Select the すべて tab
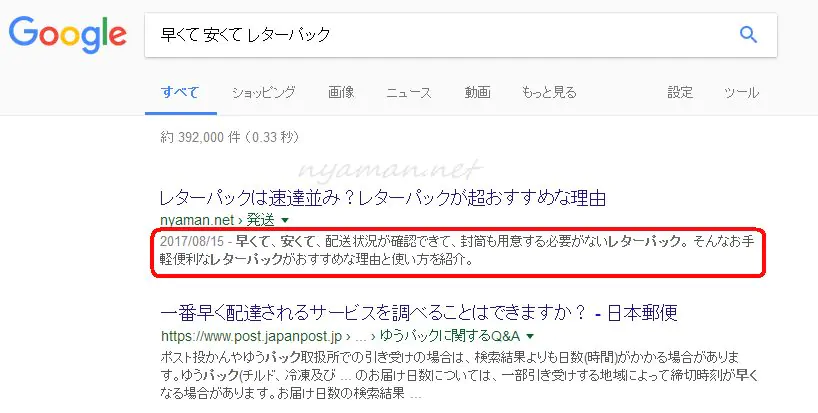Screen dimensions: 818x413 [x=180, y=93]
